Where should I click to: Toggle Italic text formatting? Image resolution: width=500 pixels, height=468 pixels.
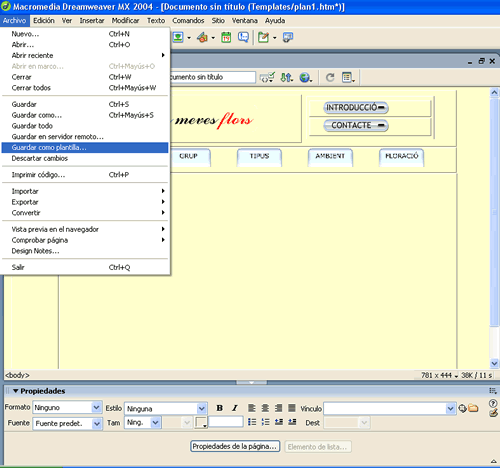(x=235, y=408)
